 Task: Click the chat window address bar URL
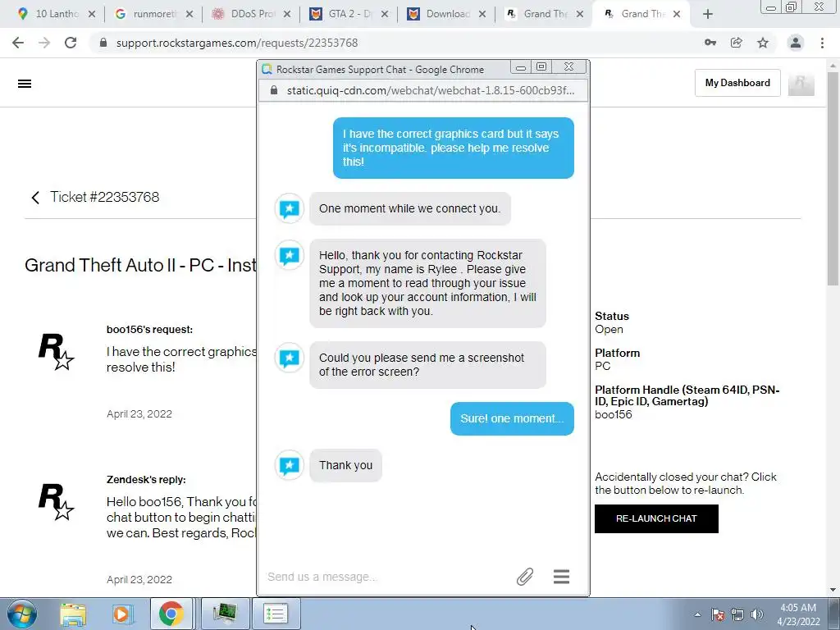[430, 90]
